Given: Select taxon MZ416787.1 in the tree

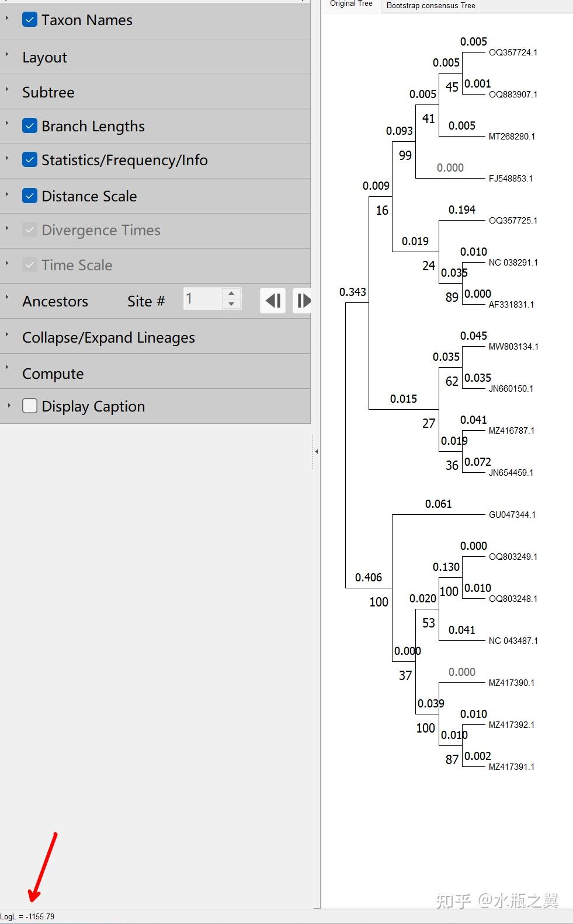Looking at the screenshot, I should coord(512,431).
